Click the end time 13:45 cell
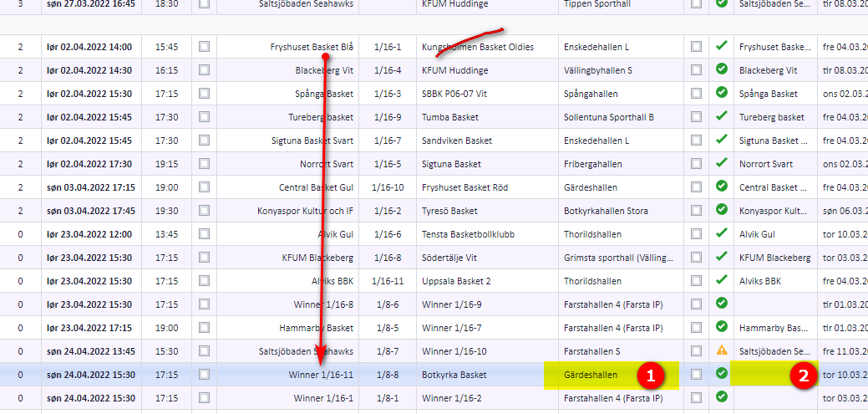Viewport: 868px width, 414px height. 166,234
